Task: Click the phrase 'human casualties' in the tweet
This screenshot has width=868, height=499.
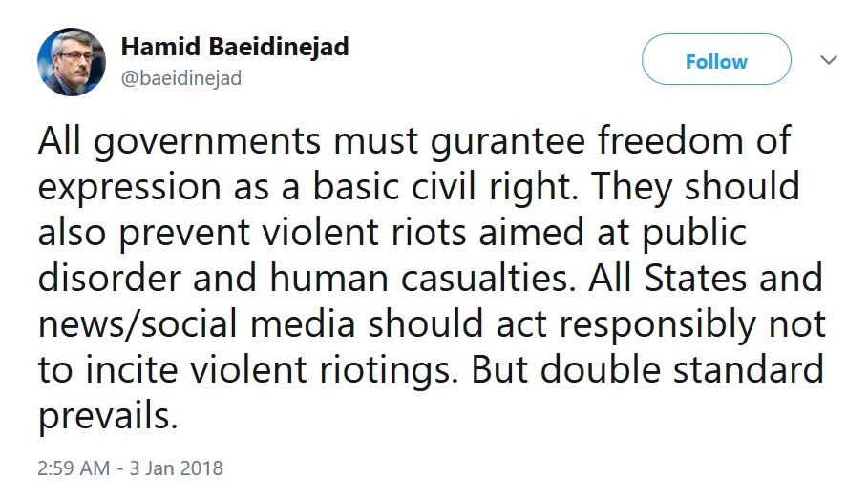Action: [x=402, y=279]
